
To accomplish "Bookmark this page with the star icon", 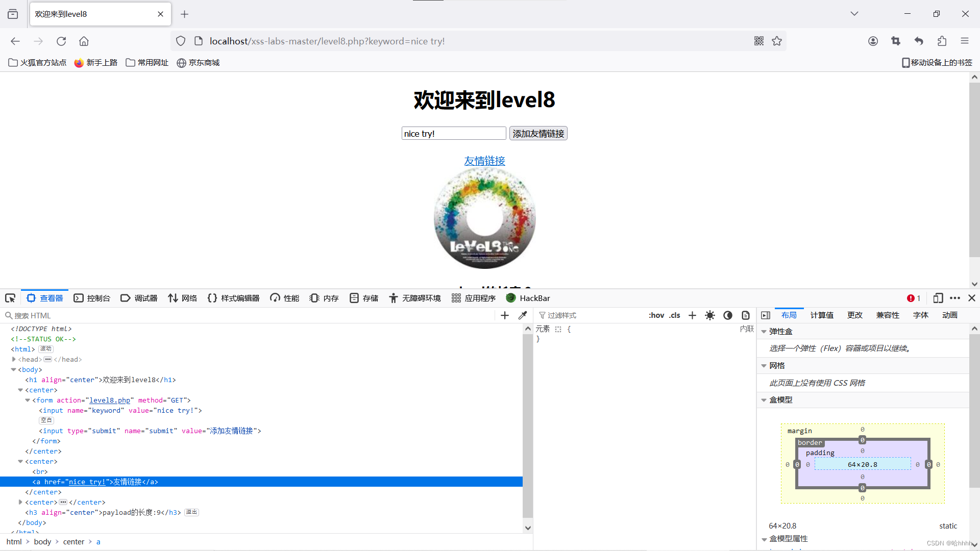I will click(x=777, y=41).
